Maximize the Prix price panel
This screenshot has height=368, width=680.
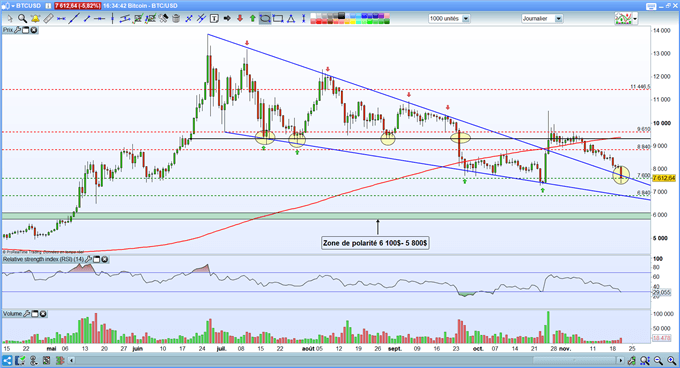[x=26, y=30]
